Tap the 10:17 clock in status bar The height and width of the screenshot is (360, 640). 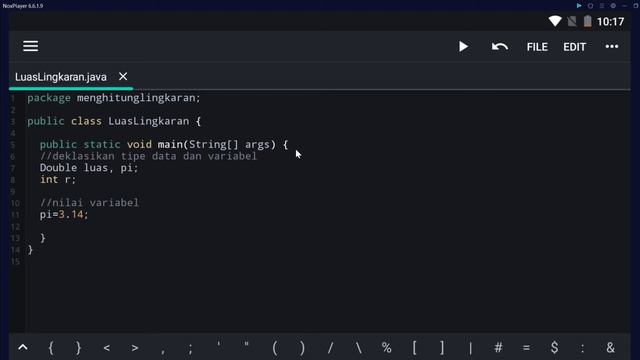(610, 22)
